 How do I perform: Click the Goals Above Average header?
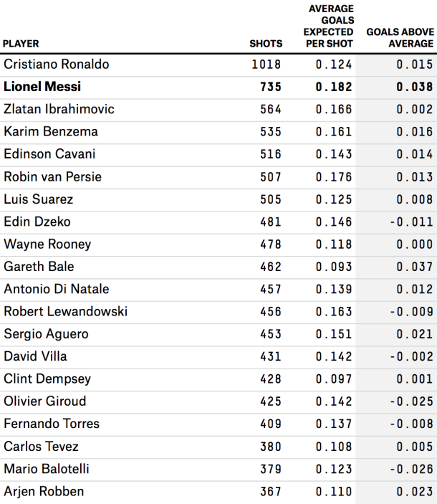(x=400, y=37)
